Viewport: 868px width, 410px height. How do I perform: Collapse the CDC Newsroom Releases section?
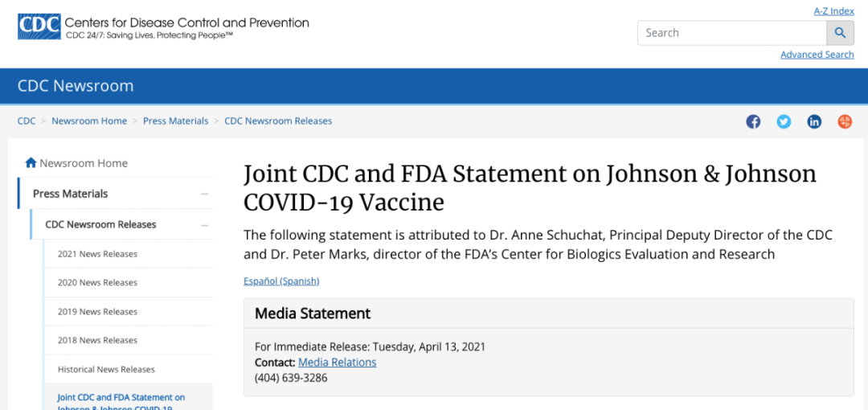205,225
